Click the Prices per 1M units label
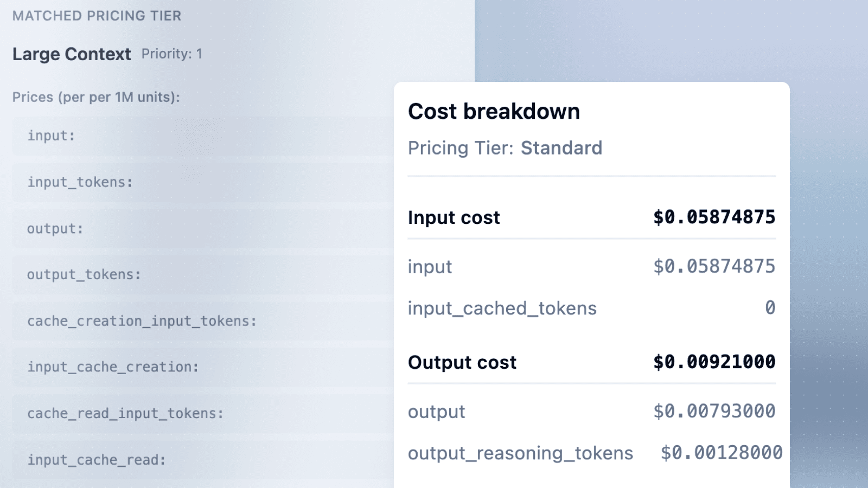The image size is (868, 488). click(95, 97)
